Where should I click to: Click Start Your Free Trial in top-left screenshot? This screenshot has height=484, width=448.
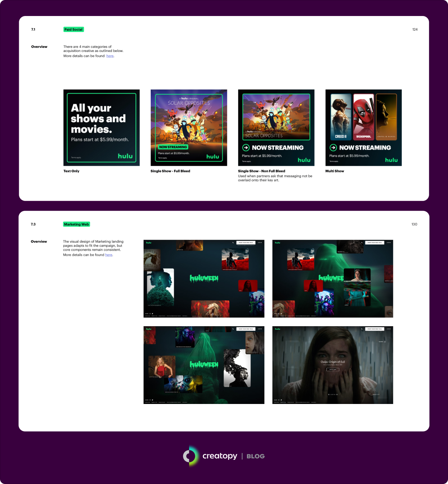pos(246,243)
